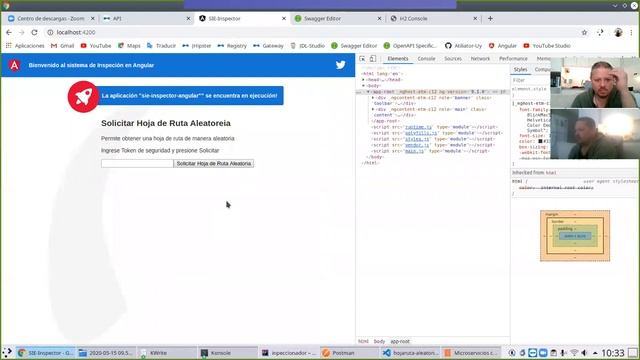Reload the page with the refresh icon
The height and width of the screenshot is (360, 640).
(34, 32)
